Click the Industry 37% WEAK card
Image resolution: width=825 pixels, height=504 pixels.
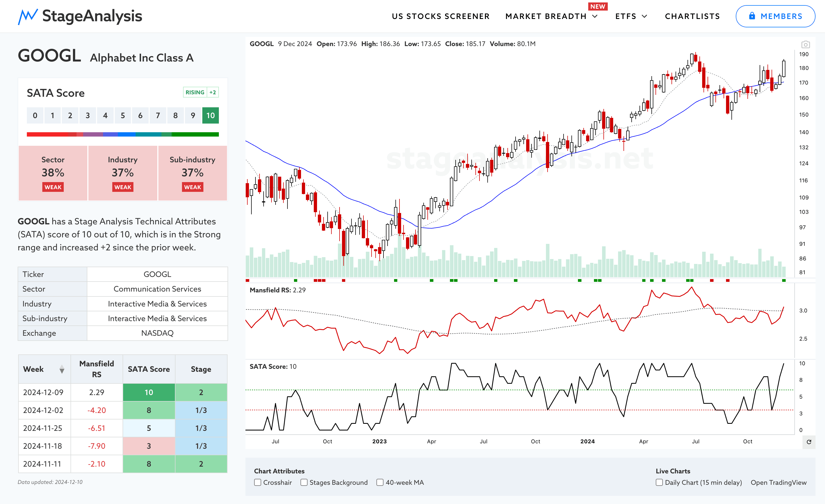tap(123, 173)
